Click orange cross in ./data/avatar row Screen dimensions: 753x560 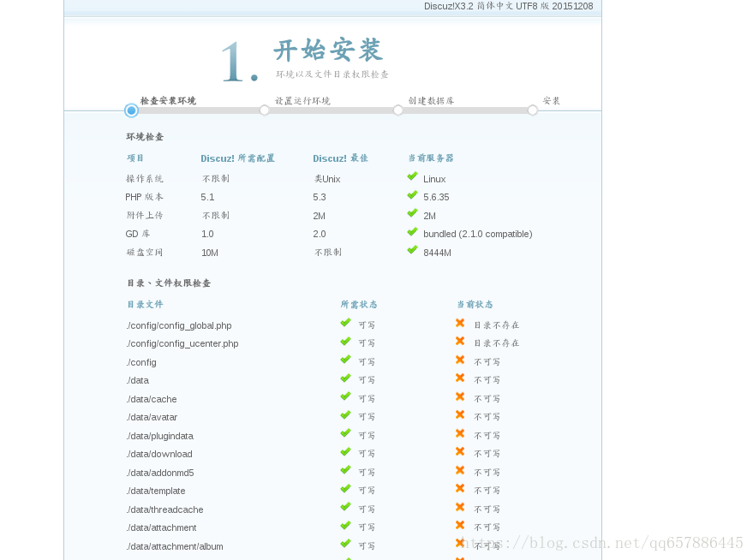(x=460, y=414)
